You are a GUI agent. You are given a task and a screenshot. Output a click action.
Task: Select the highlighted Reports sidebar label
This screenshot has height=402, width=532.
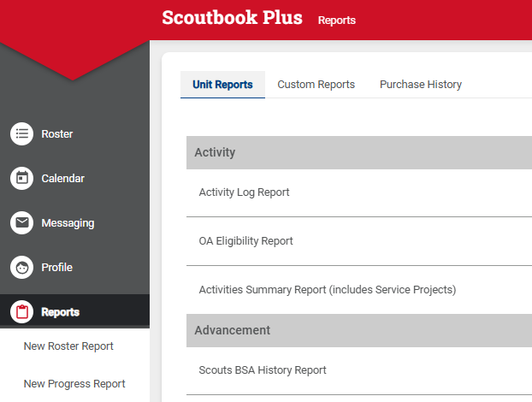point(61,312)
